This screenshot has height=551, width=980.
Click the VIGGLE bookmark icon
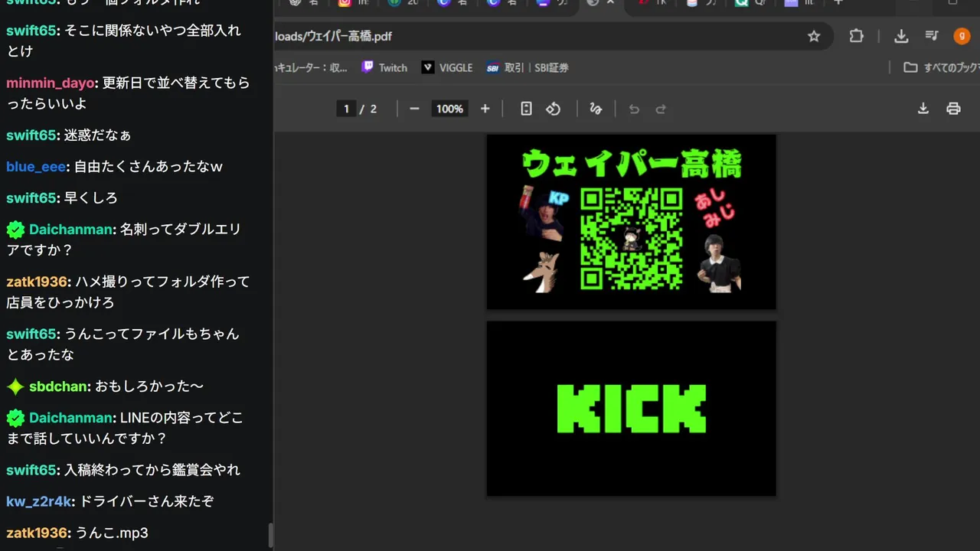point(428,67)
